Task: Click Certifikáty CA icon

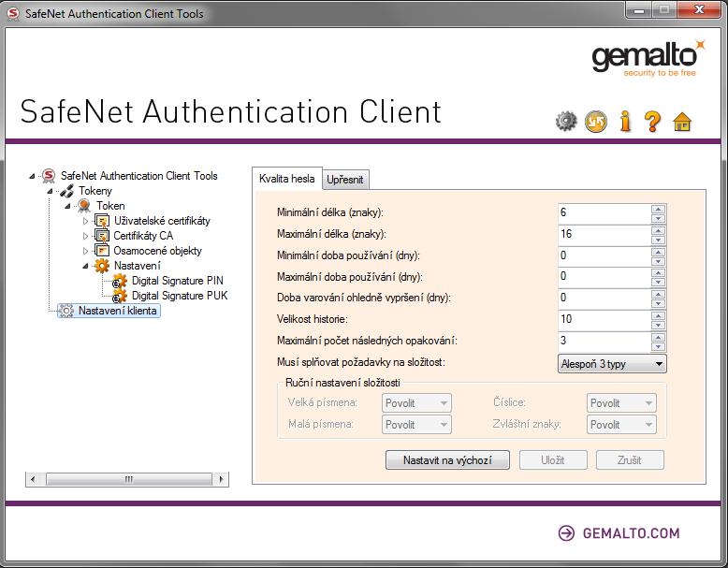Action: [x=102, y=236]
